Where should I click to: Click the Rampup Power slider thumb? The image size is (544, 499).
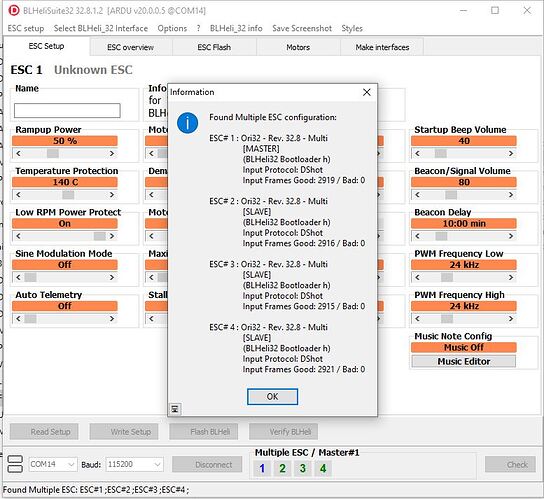53,153
